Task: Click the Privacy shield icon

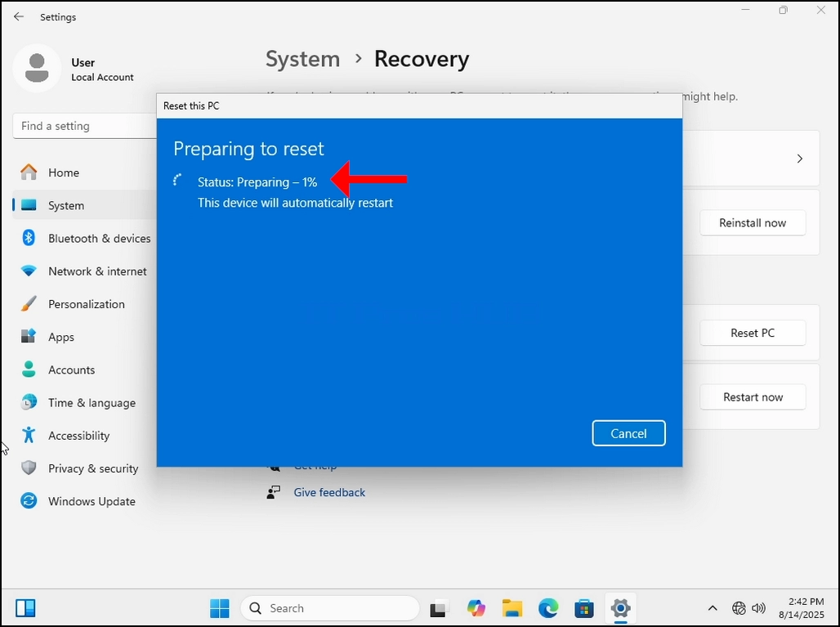Action: 29,468
